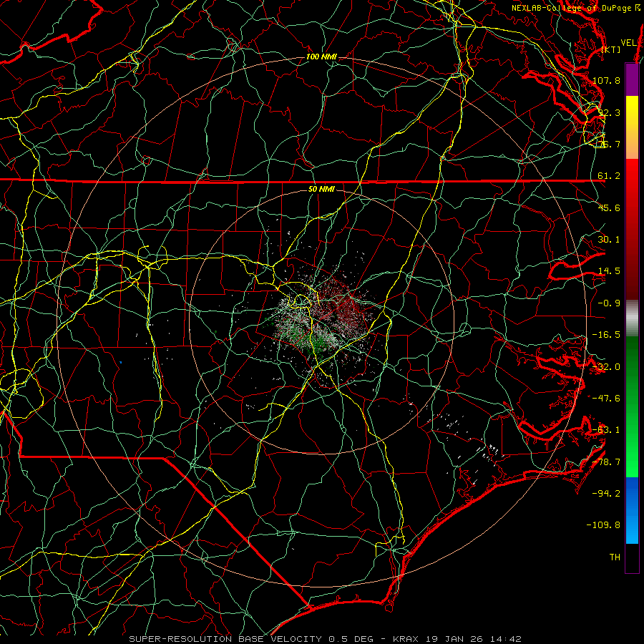Click the VEL legend title
This screenshot has height=644, width=644.
point(629,42)
